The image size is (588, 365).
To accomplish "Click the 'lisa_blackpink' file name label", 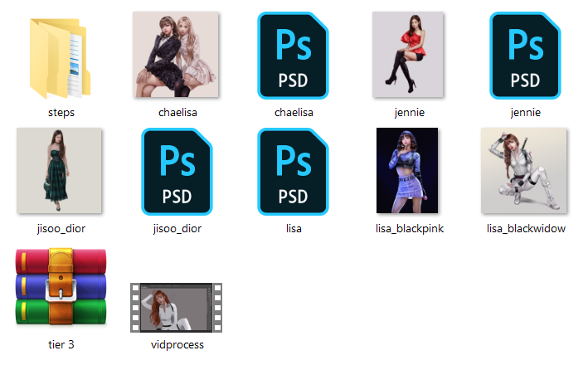I will 410,229.
